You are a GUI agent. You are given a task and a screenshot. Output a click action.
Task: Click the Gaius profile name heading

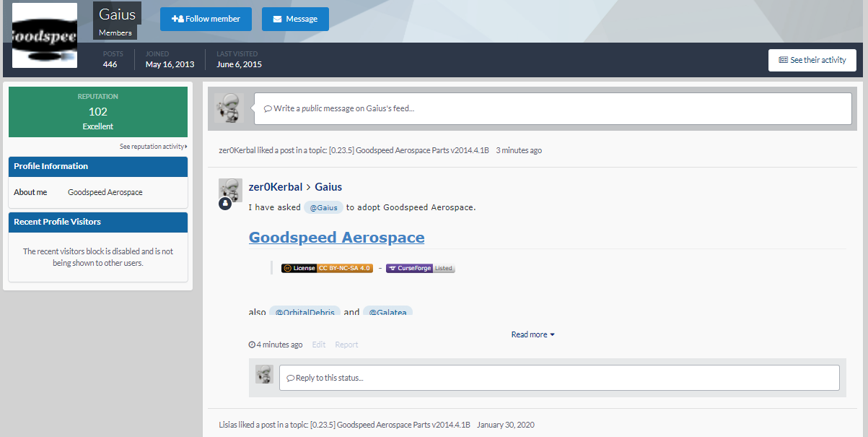(x=117, y=15)
